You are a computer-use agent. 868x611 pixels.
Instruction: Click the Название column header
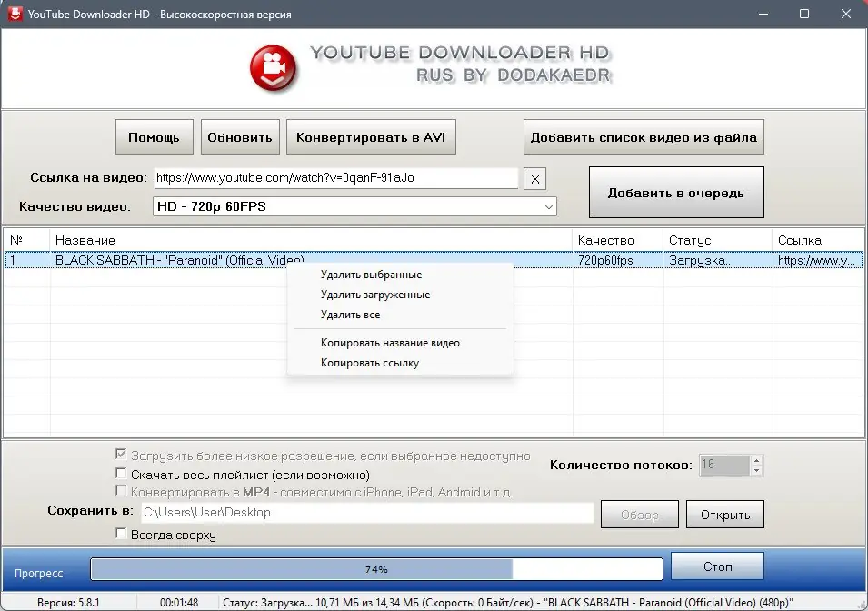311,240
